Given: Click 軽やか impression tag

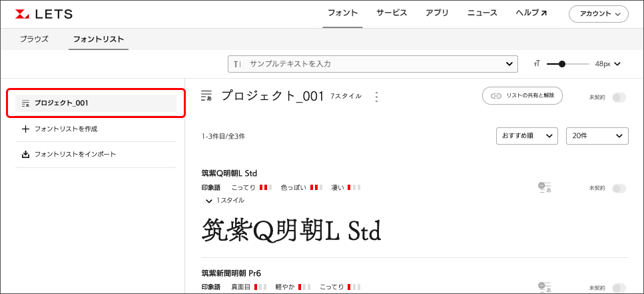Looking at the screenshot, I should (x=285, y=287).
